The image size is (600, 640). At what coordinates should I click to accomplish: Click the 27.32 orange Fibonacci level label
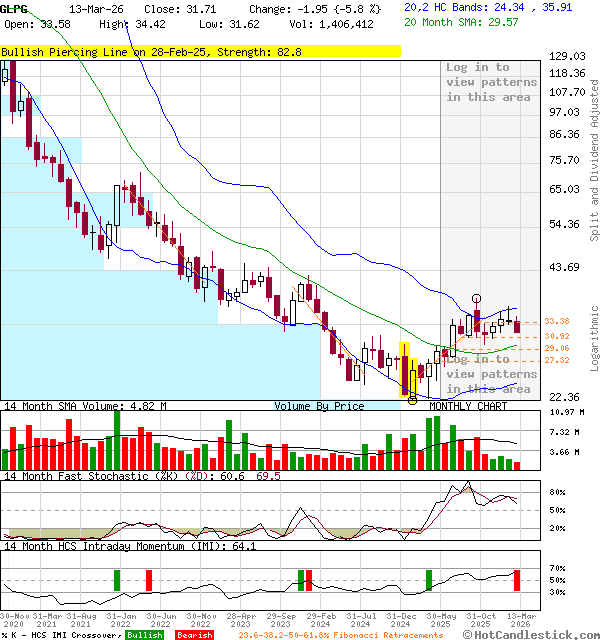[x=558, y=360]
